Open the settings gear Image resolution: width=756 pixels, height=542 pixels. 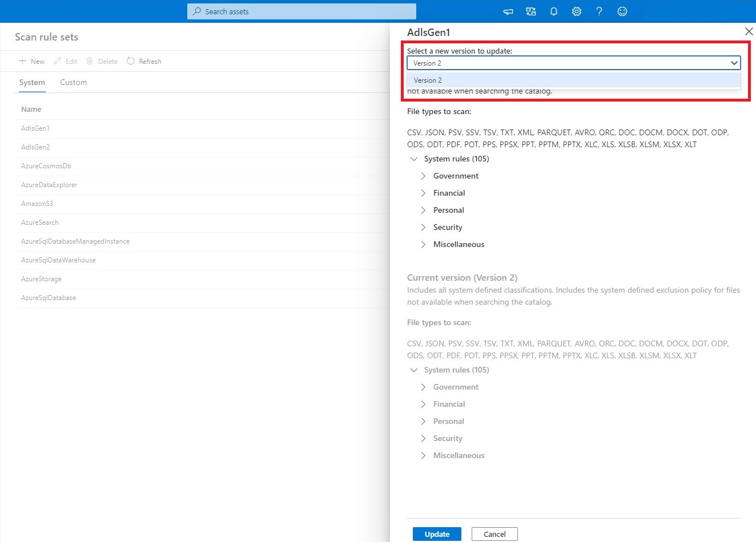tap(577, 11)
